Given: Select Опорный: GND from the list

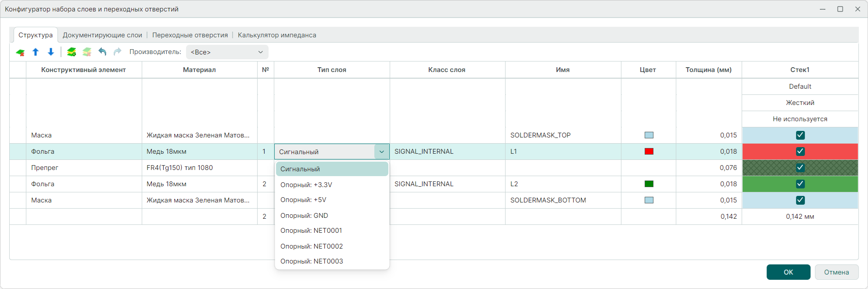Looking at the screenshot, I should [304, 216].
